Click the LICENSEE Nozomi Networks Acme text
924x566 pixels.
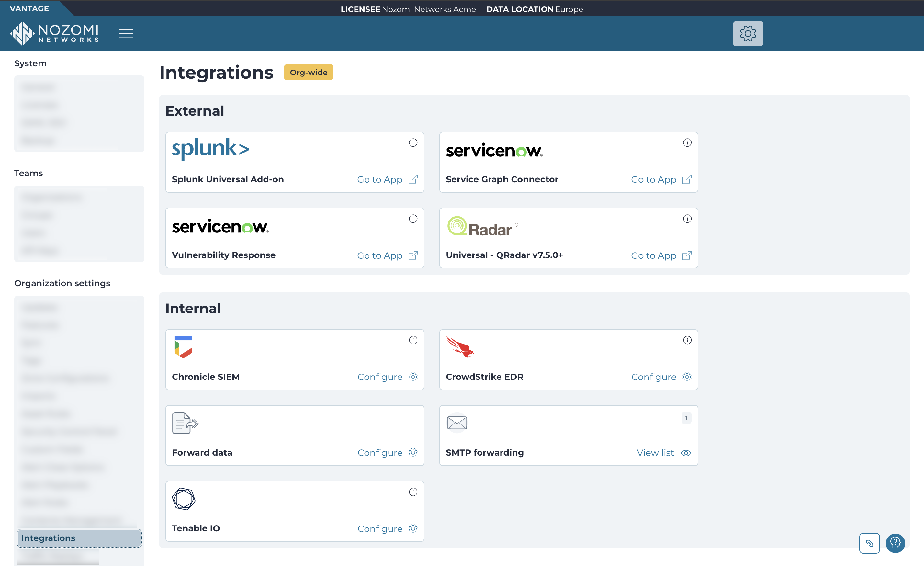408,9
